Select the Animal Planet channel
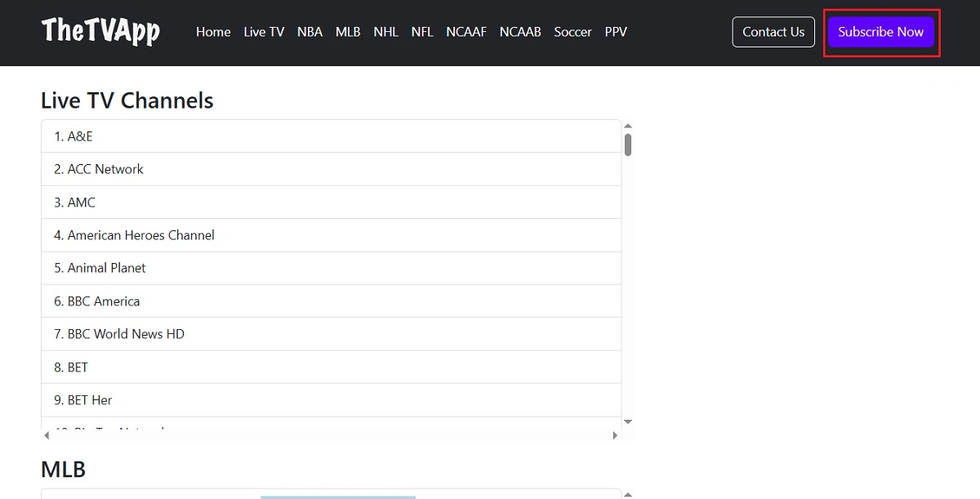980x499 pixels. tap(331, 268)
